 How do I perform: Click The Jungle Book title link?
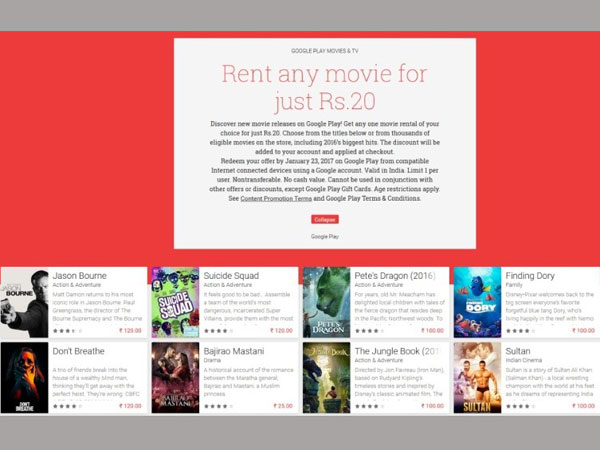396,351
